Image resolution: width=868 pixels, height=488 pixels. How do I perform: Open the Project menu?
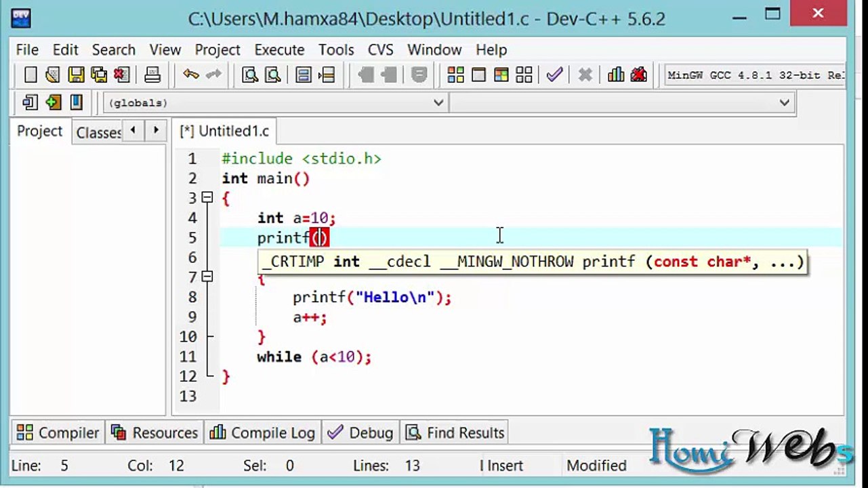click(x=218, y=50)
